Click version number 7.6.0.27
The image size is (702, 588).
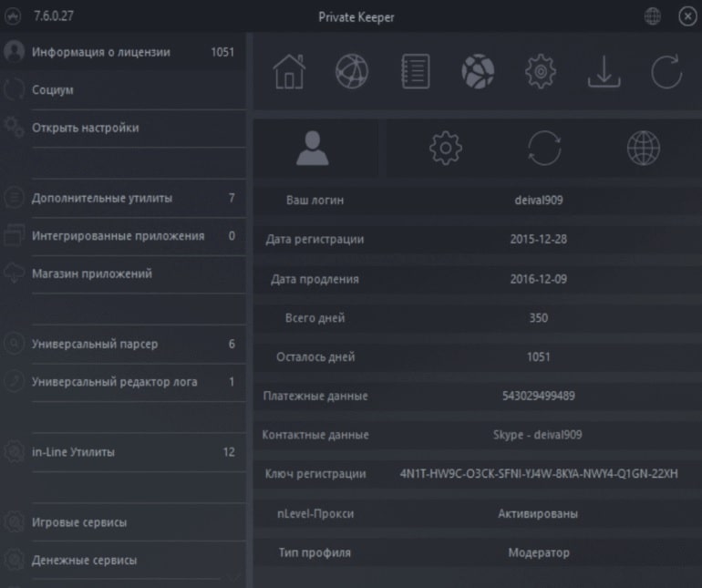coord(54,16)
